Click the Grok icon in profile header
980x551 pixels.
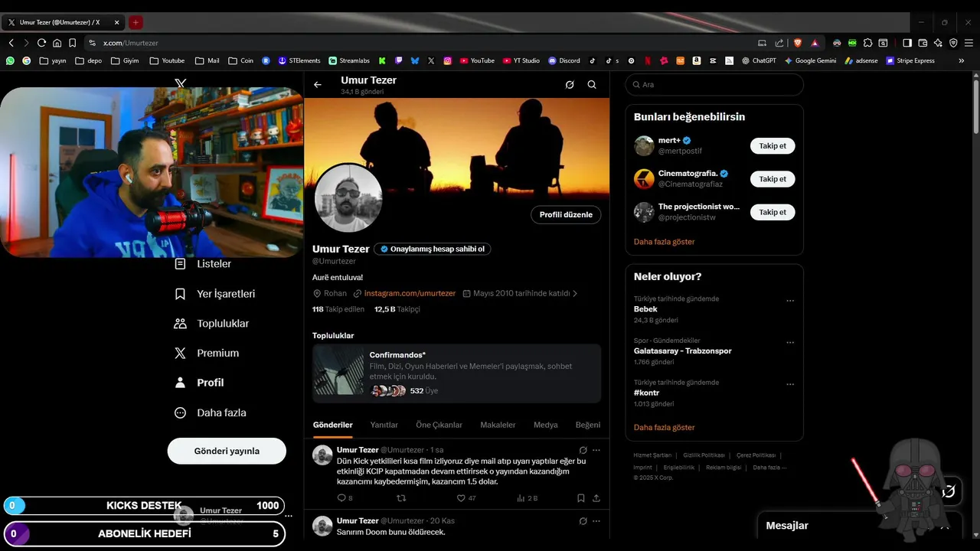570,85
